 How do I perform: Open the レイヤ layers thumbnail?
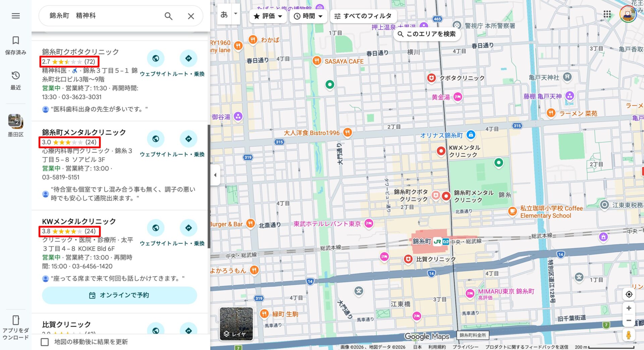(236, 324)
